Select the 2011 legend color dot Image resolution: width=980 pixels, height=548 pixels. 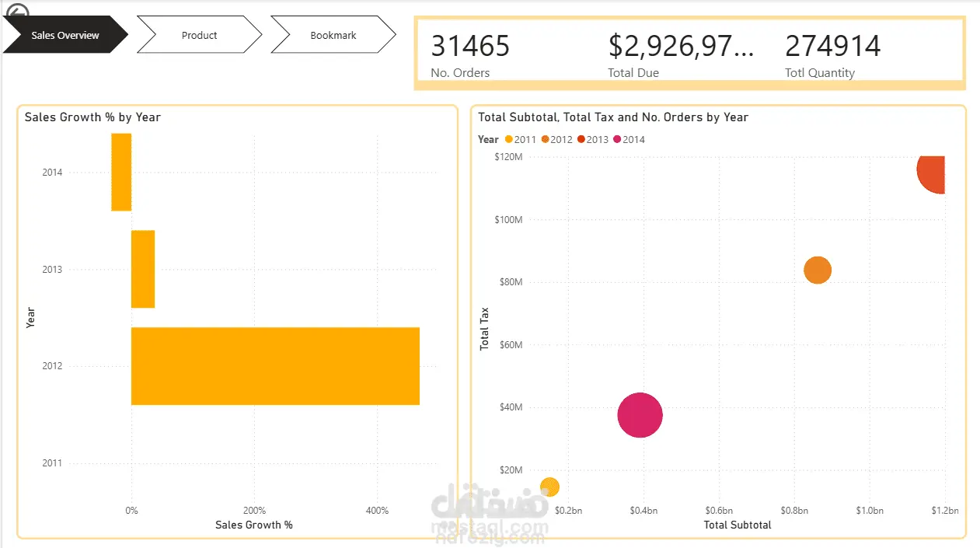click(x=509, y=140)
